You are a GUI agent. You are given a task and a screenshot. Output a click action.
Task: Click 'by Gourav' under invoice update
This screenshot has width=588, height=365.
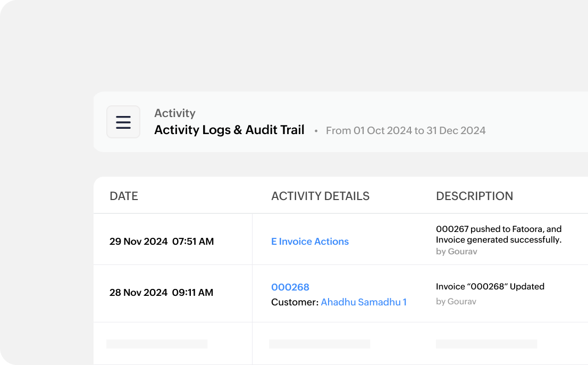click(x=456, y=301)
